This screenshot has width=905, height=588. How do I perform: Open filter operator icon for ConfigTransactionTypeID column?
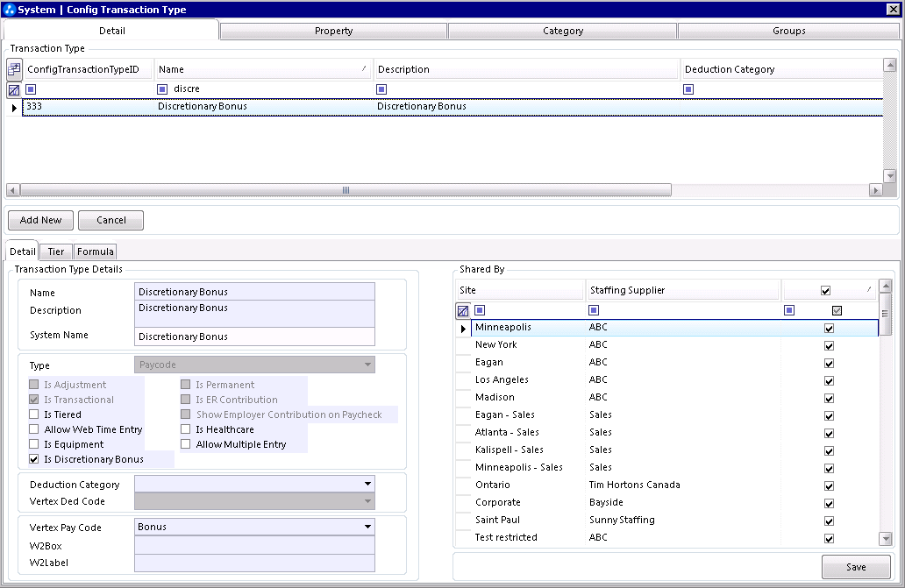pos(32,89)
